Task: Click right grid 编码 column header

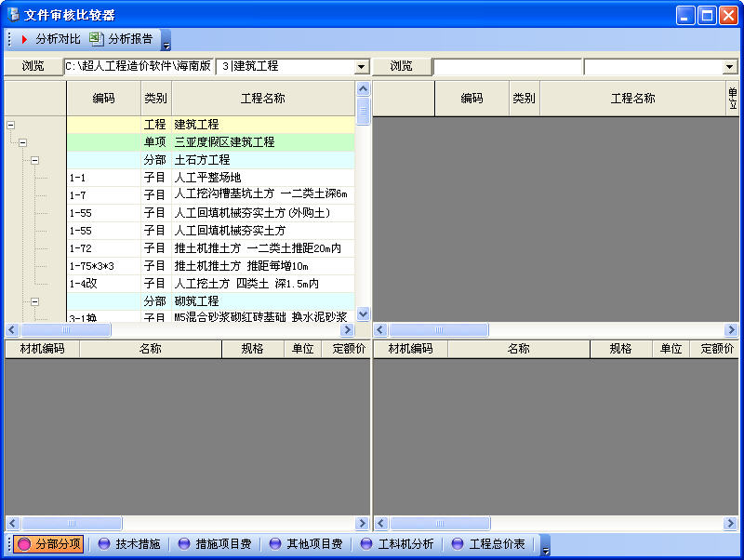Action: (x=472, y=99)
